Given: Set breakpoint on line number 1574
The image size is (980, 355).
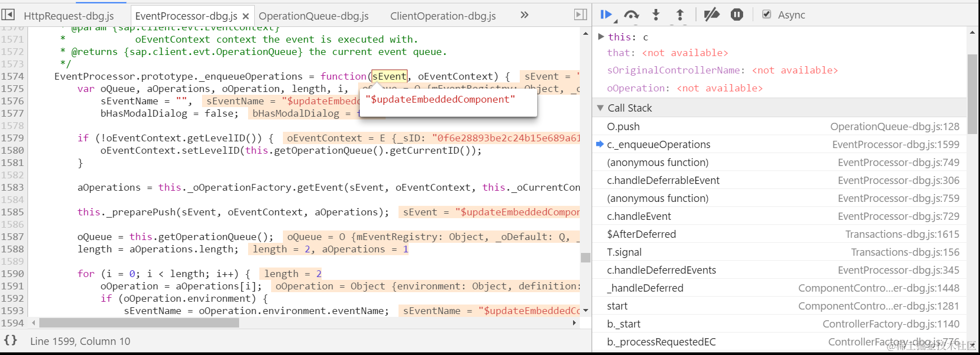Looking at the screenshot, I should tap(12, 76).
